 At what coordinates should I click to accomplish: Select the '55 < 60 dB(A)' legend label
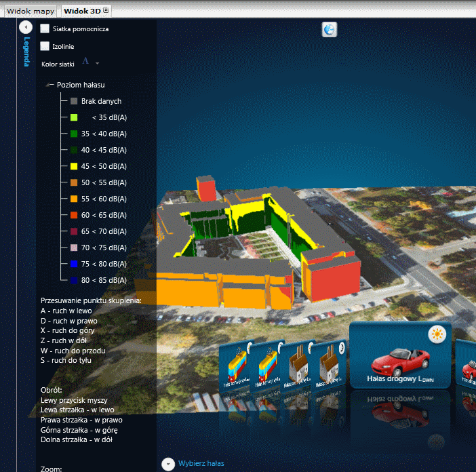click(x=104, y=199)
